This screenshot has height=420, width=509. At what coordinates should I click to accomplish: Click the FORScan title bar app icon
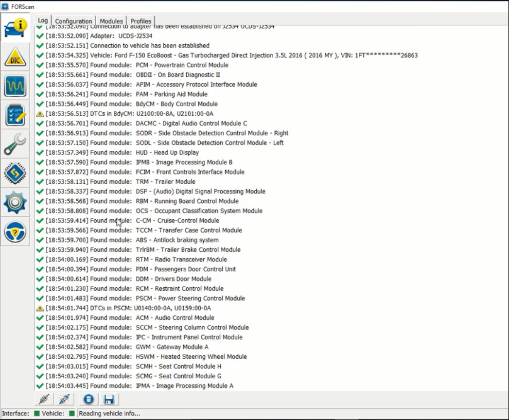[x=5, y=6]
